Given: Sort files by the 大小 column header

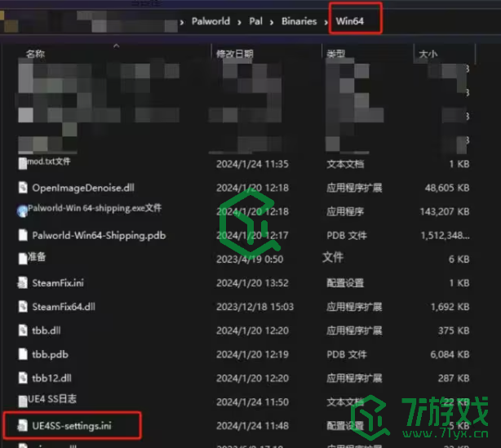Looking at the screenshot, I should 428,54.
